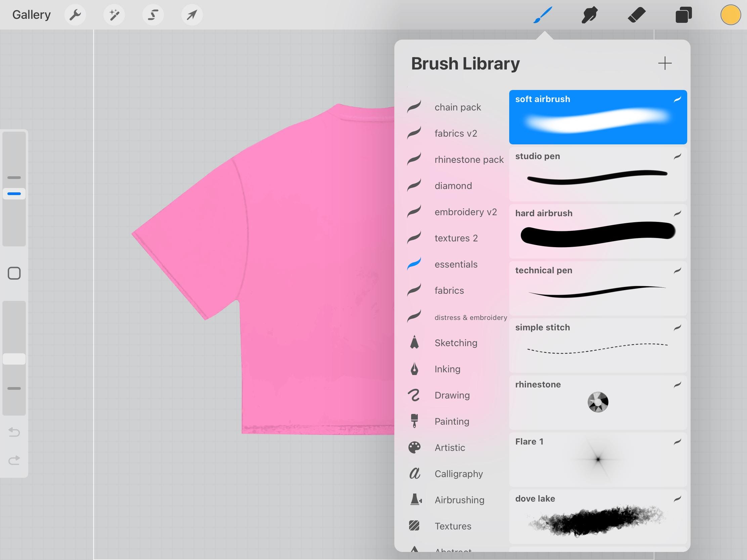This screenshot has height=560, width=747.
Task: Tap the Modify square button in sidebar
Action: click(14, 273)
